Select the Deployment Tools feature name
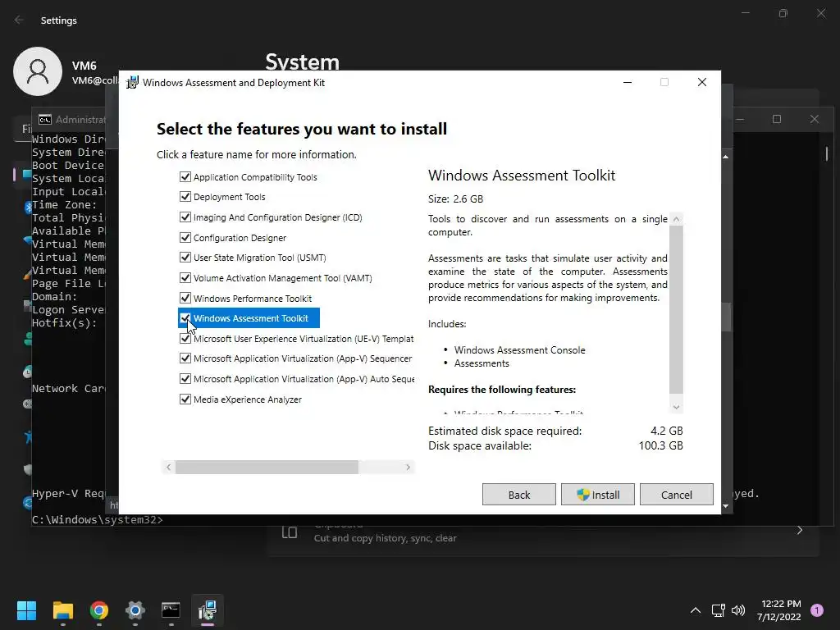This screenshot has height=630, width=840. click(x=230, y=197)
